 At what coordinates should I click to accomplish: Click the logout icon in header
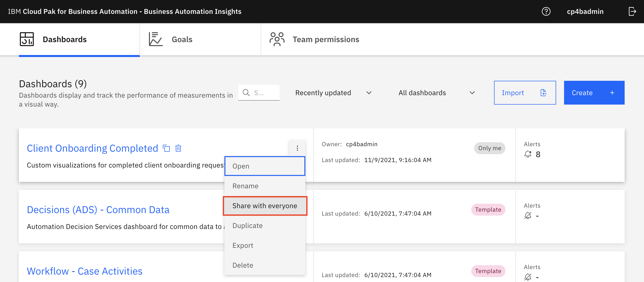click(x=632, y=11)
